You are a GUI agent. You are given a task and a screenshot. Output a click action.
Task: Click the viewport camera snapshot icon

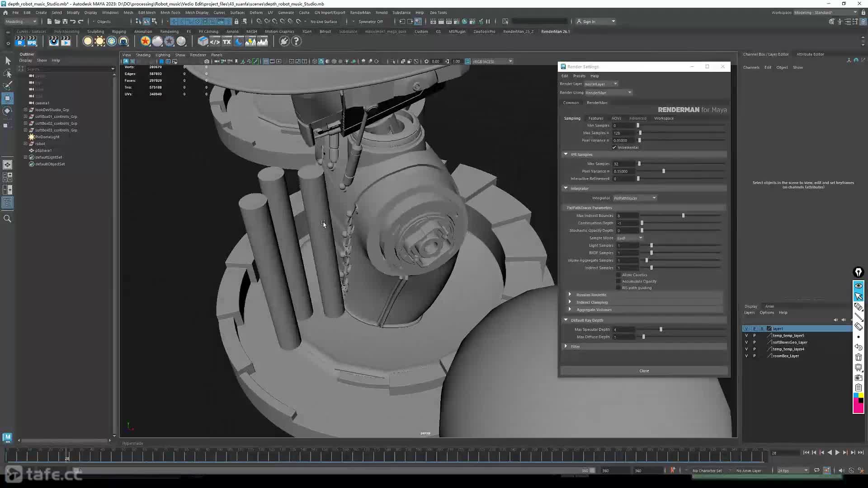pyautogui.click(x=207, y=61)
